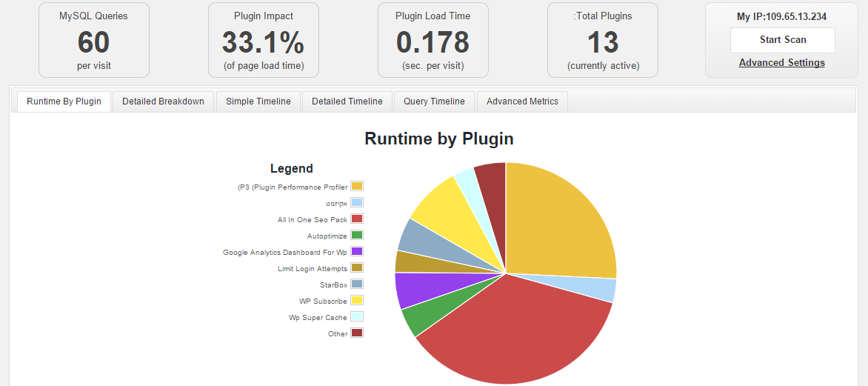
Task: Click the P3 Plugin Performance Profiler legend swatch
Action: pos(357,187)
